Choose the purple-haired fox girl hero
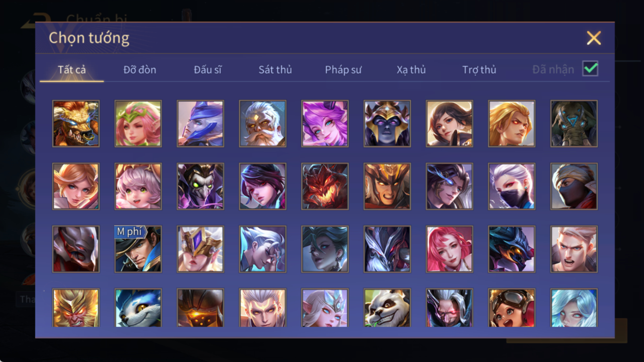The height and width of the screenshot is (362, 644). [x=325, y=123]
